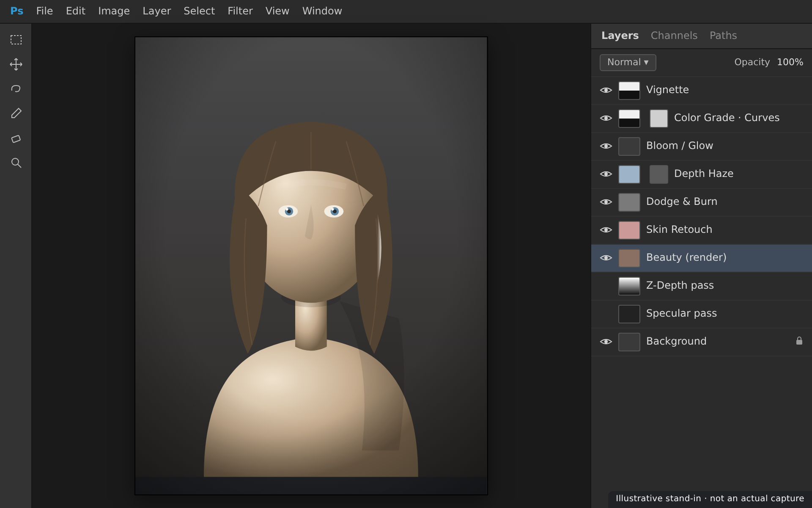The height and width of the screenshot is (508, 812).
Task: Click the Bloom / Glow layer thumbnail
Action: (629, 146)
